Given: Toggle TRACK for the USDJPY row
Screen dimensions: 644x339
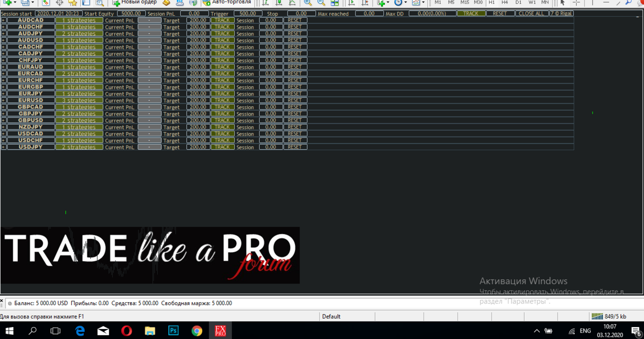Looking at the screenshot, I should tap(223, 147).
